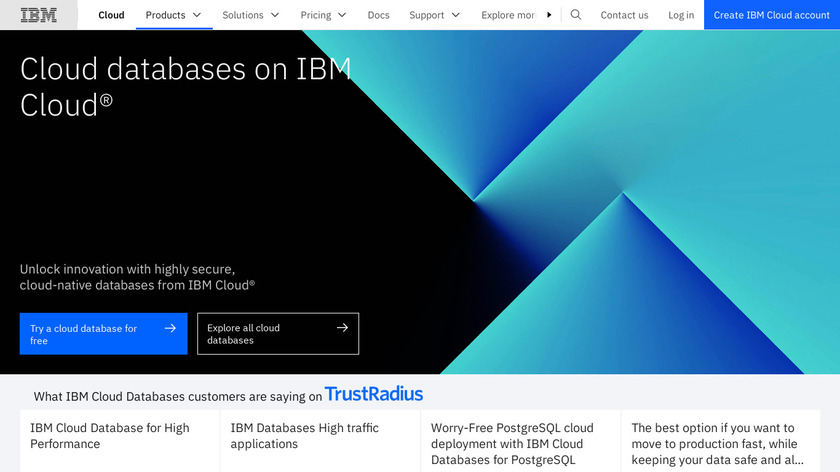Expand the Products chevron

pos(197,15)
